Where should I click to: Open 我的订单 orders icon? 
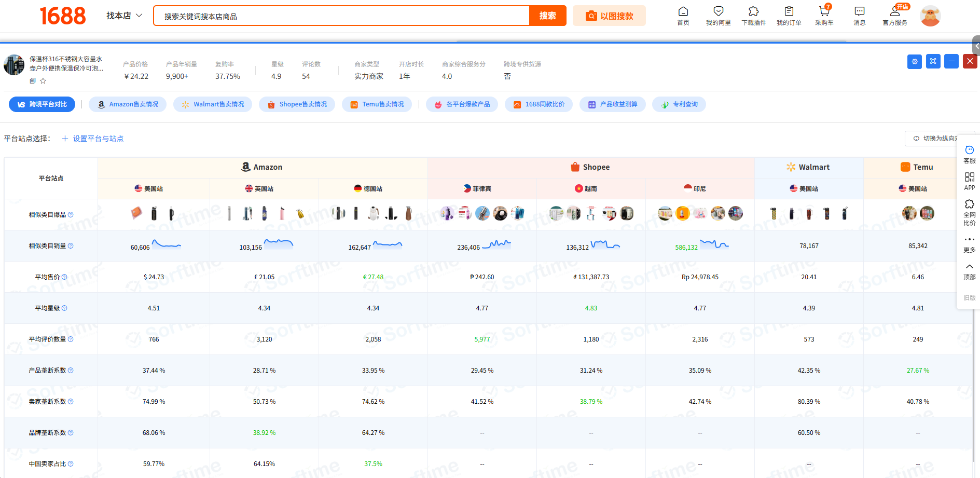tap(789, 12)
